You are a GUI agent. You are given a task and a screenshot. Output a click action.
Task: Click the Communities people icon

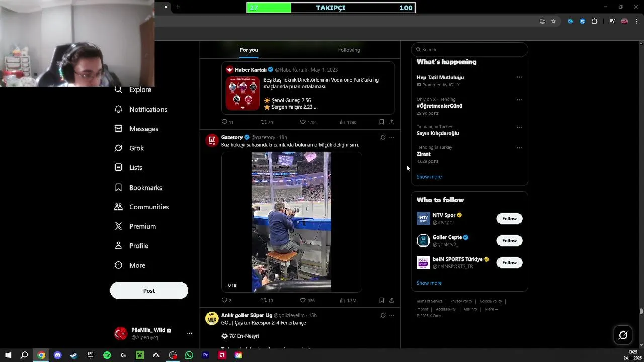(x=118, y=207)
